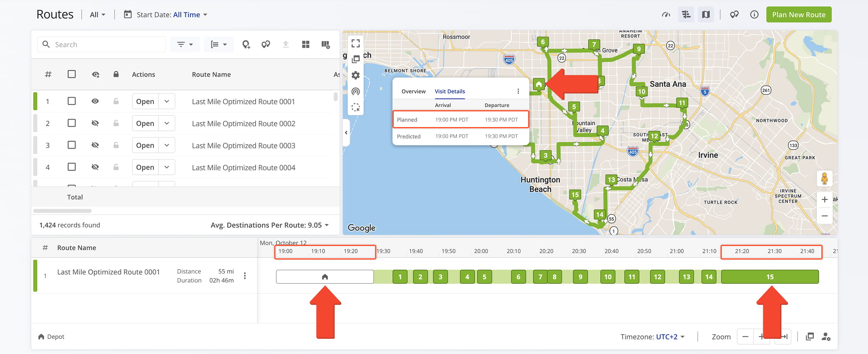The width and height of the screenshot is (868, 354).
Task: Select Last Mile Optimized Route 0004 name
Action: point(244,167)
